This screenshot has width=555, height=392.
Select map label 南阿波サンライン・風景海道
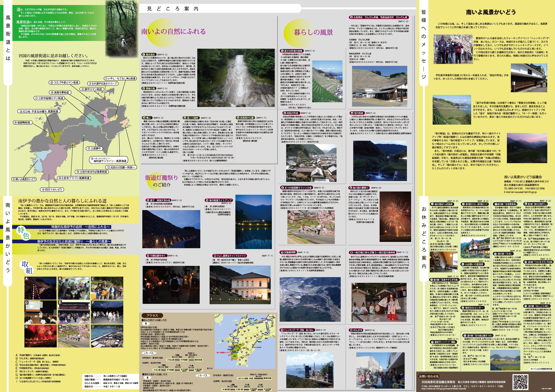click(109, 160)
